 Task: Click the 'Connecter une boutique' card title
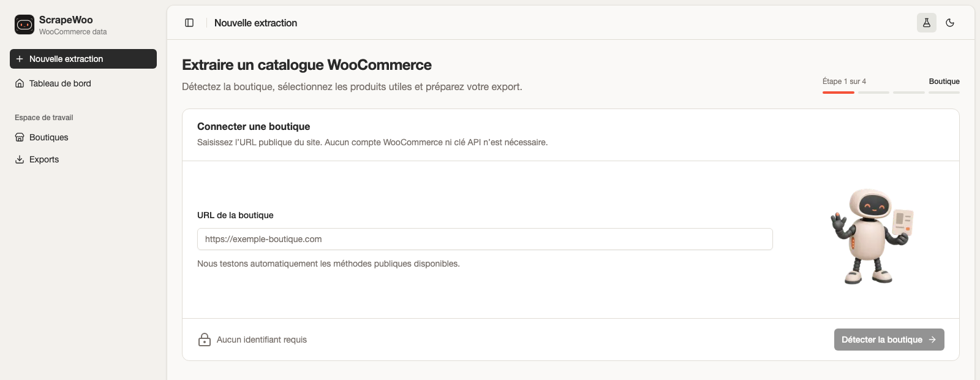coord(254,126)
